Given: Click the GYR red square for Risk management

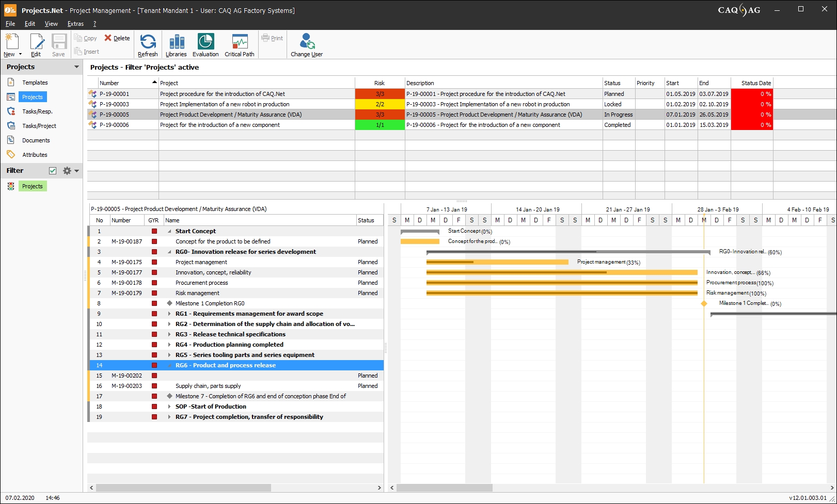Looking at the screenshot, I should point(154,293).
